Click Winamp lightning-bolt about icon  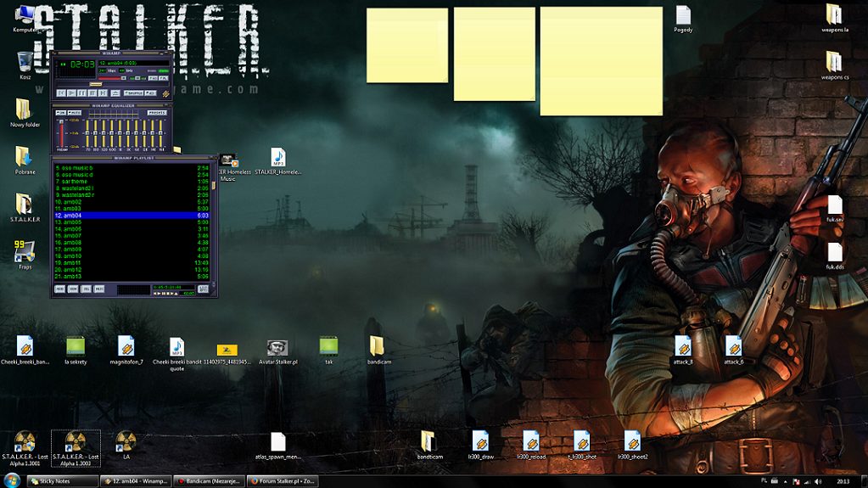[166, 93]
